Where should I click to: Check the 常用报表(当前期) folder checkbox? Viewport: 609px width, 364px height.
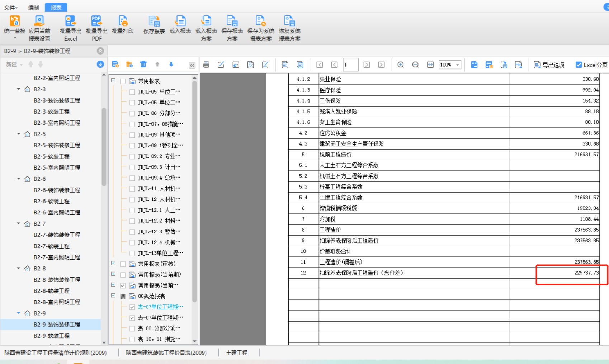tap(123, 275)
